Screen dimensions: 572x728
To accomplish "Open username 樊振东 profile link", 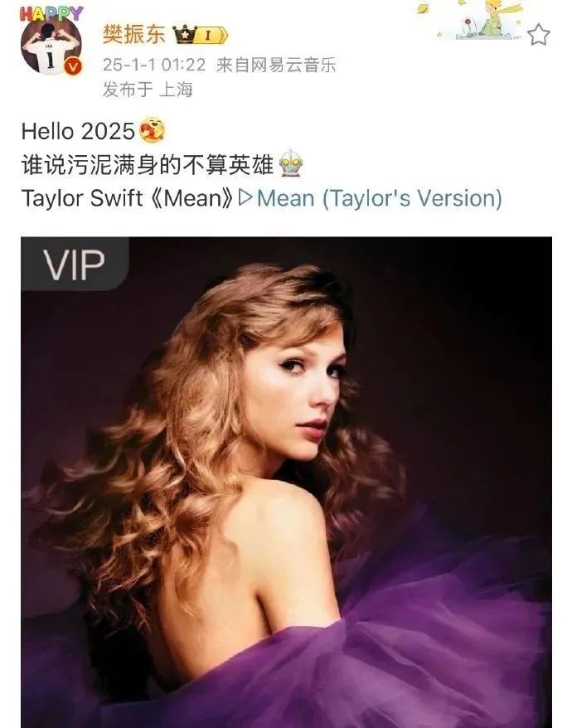I will pos(133,35).
